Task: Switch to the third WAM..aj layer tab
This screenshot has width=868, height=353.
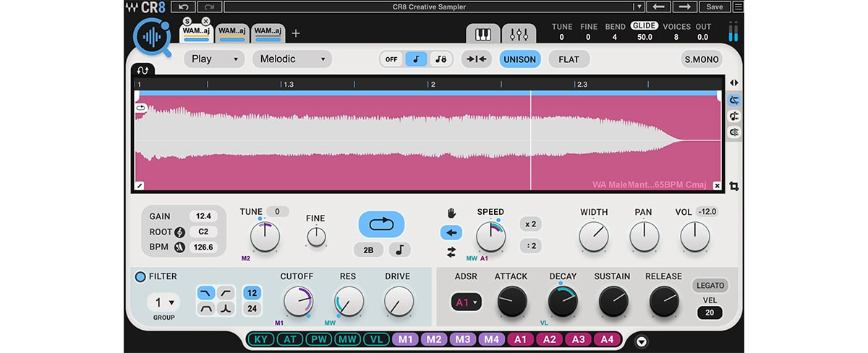Action: coord(268,33)
